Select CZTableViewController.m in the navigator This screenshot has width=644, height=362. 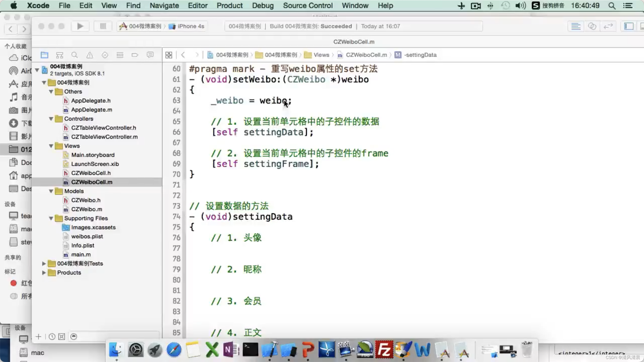coord(104,137)
